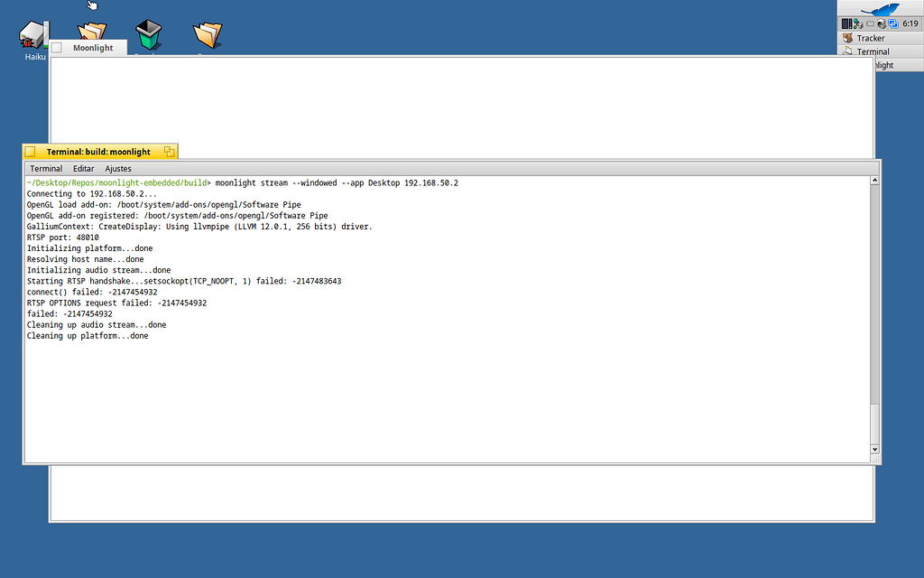Open the green Trash bin on desktop
The image size is (924, 578).
150,35
